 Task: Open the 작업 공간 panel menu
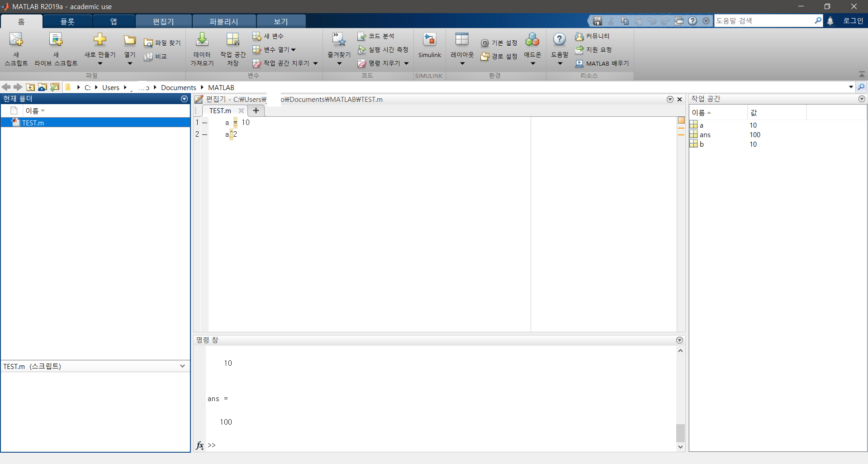tap(861, 99)
